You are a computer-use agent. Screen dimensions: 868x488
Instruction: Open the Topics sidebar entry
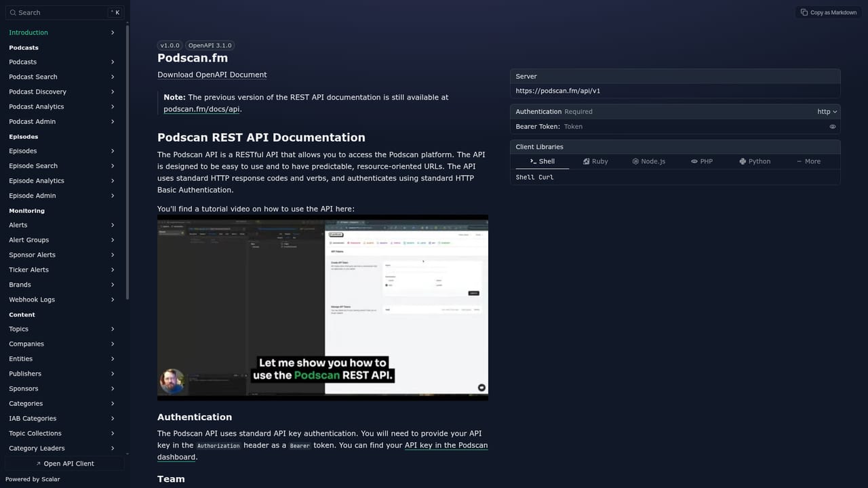click(62, 329)
